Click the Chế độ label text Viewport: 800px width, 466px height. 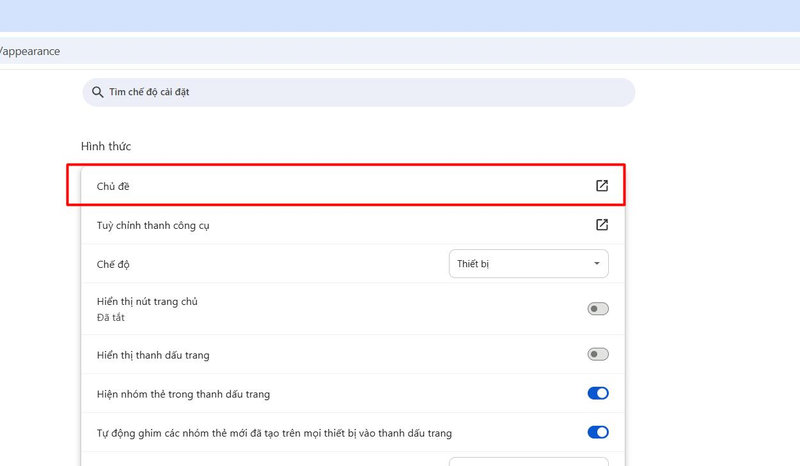point(113,264)
